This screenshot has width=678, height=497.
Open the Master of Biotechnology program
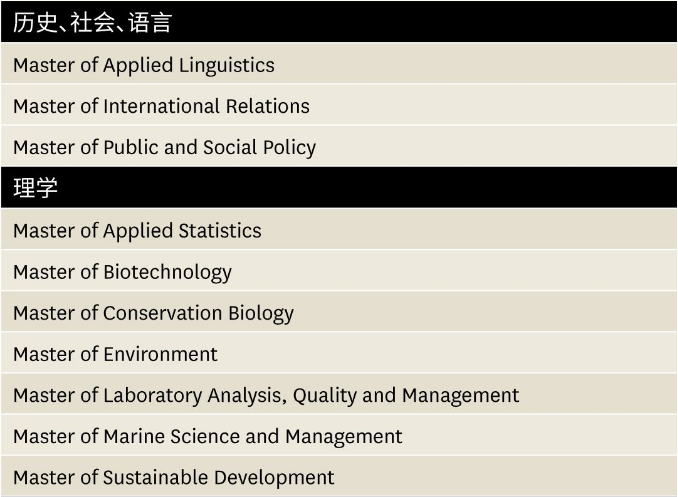pyautogui.click(x=122, y=272)
